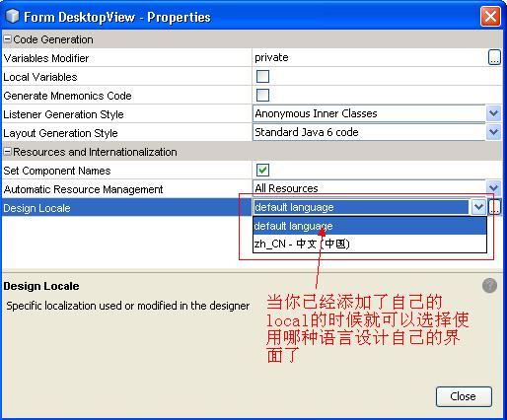Select the Generate Mnemonics Code label

(x=67, y=96)
